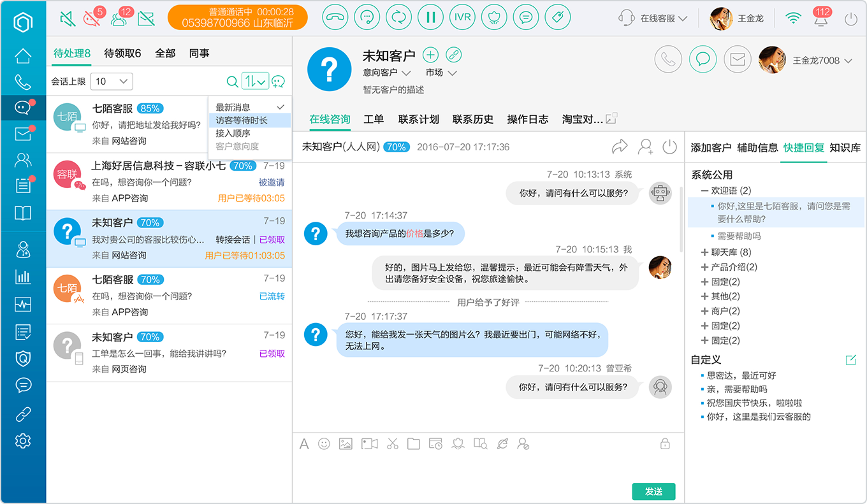Switch to the 知识库 tab

(x=845, y=148)
